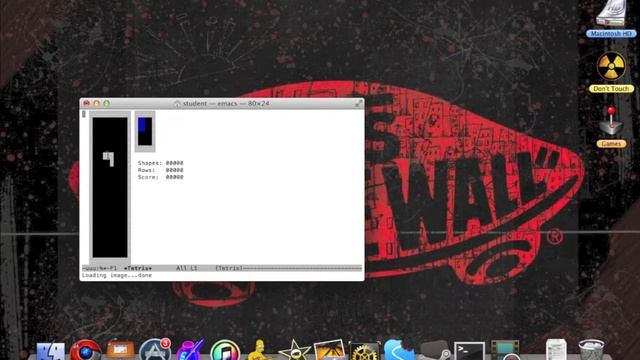The image size is (640, 360).
Task: Open the blue S-shaped dock icon
Action: point(399,350)
